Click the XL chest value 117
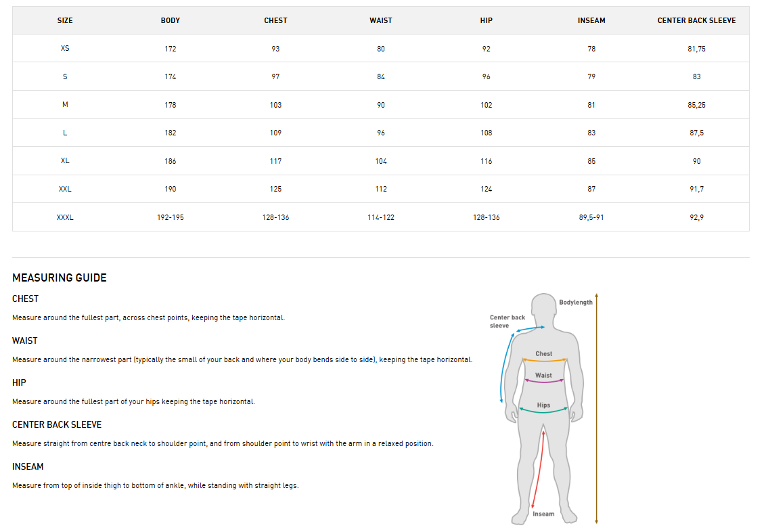Screen dimensions: 768x532 tap(275, 161)
